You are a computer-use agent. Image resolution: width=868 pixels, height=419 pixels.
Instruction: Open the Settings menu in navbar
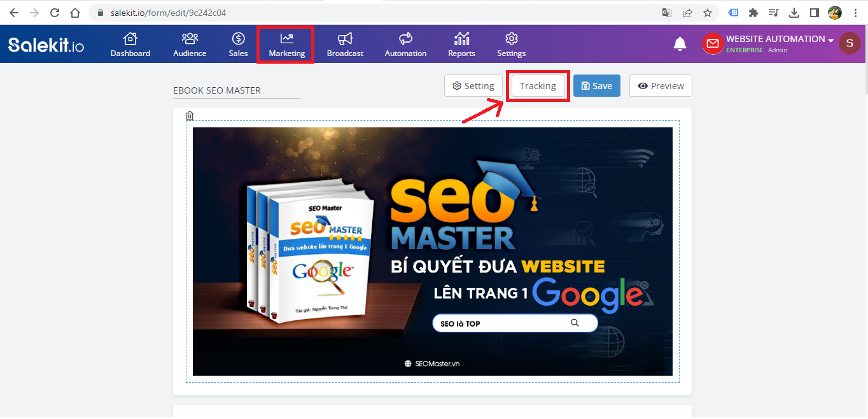512,45
